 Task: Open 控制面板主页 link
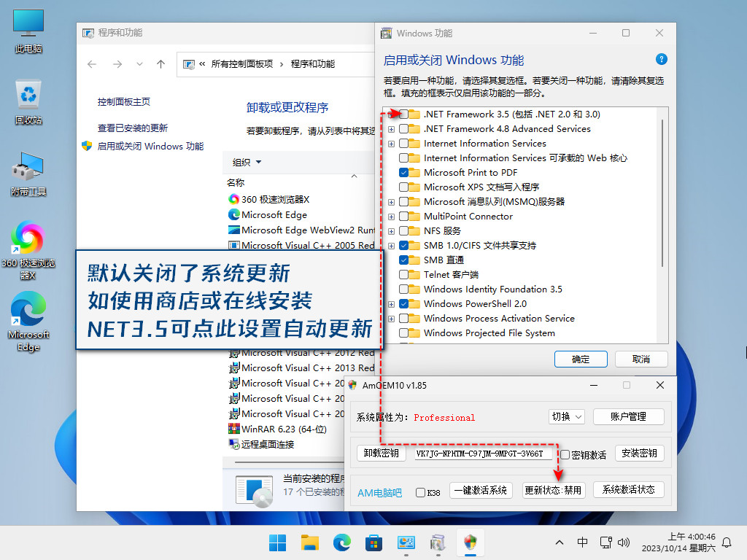point(124,102)
